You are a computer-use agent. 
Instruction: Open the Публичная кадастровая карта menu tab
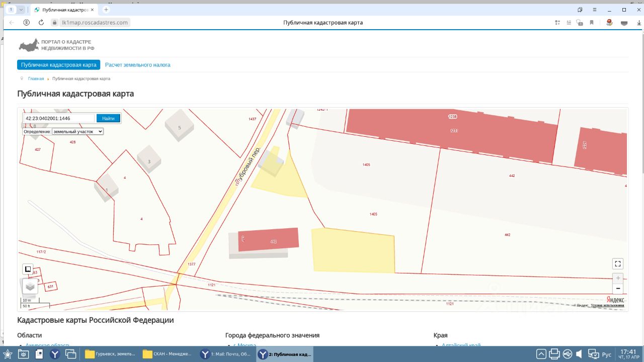pyautogui.click(x=58, y=65)
